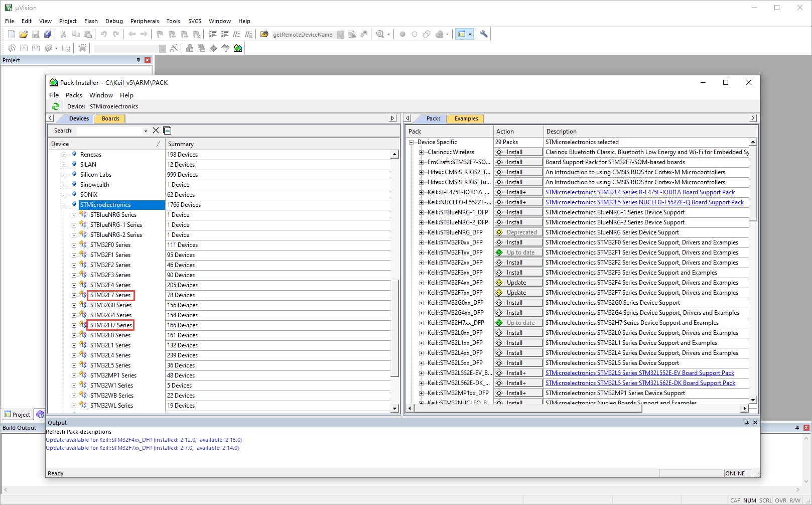Open the Flash menu in µVision
Viewport: 812px width, 505px height.
[91, 21]
